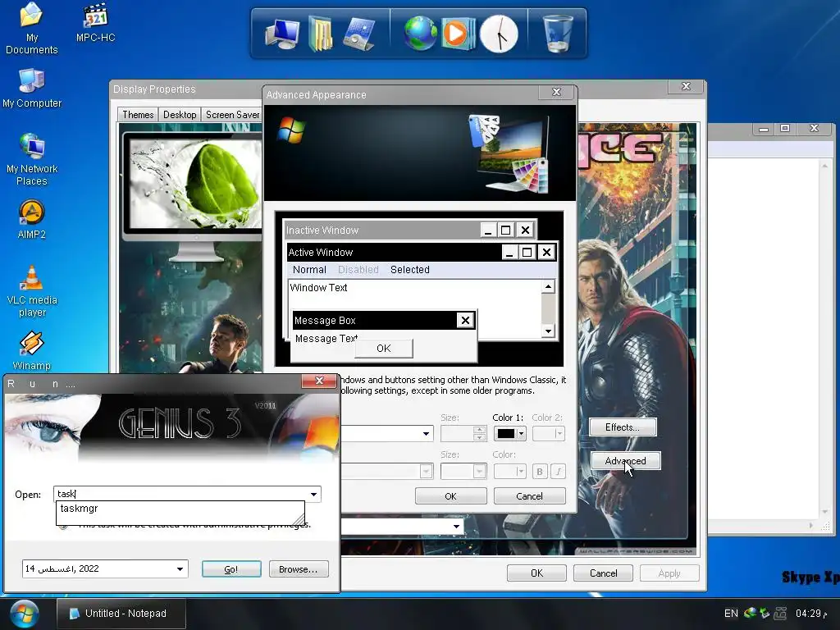Confirm with OK in Advanced Appearance
Viewport: 840px width, 630px height.
pyautogui.click(x=450, y=496)
